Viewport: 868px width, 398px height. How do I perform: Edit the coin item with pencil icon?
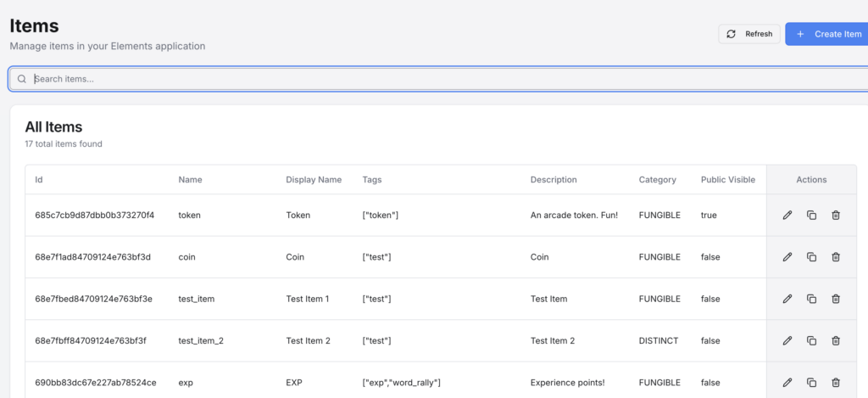787,257
